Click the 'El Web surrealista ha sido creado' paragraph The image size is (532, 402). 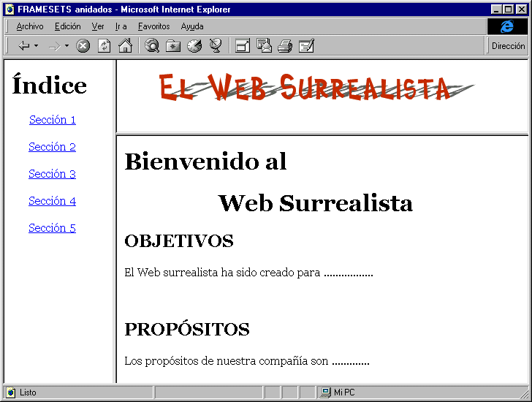point(248,273)
